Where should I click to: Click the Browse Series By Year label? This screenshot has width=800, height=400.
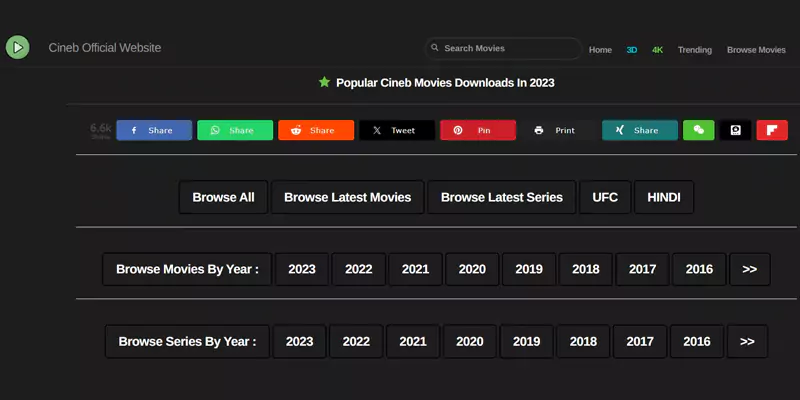[x=187, y=341]
